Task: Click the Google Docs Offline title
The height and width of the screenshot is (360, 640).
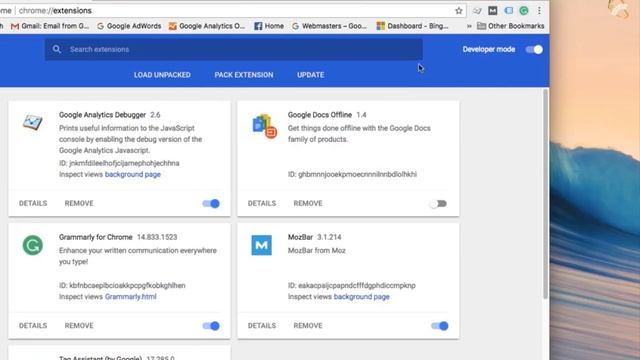Action: [x=320, y=115]
